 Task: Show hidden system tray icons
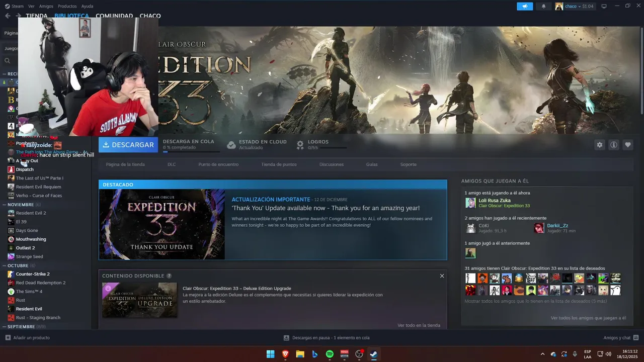(x=542, y=354)
